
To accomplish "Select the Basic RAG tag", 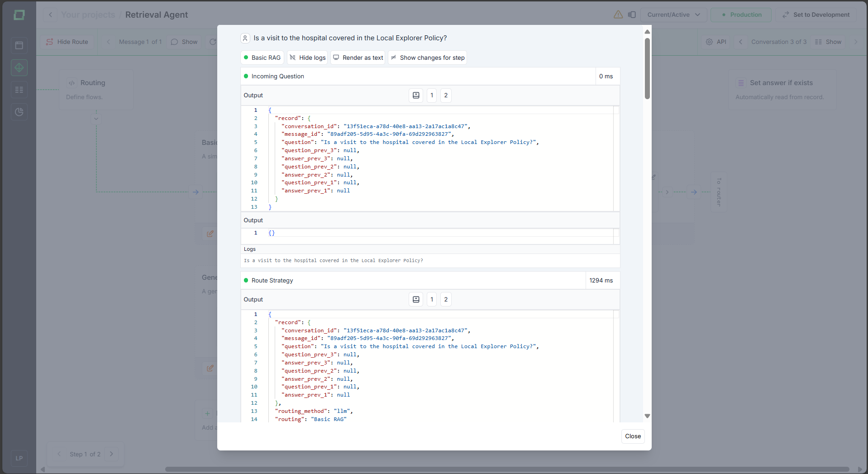I will [262, 57].
